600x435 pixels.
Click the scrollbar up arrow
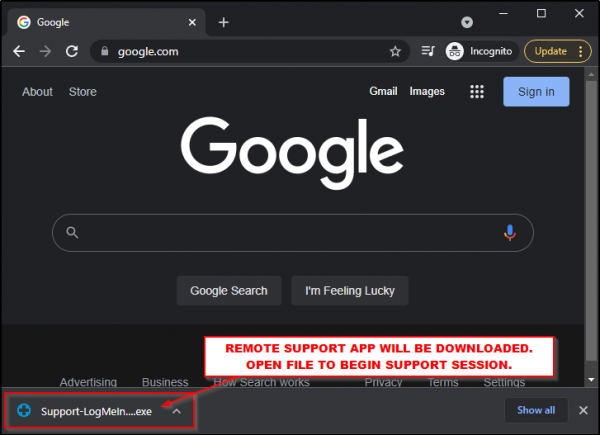coord(591,74)
